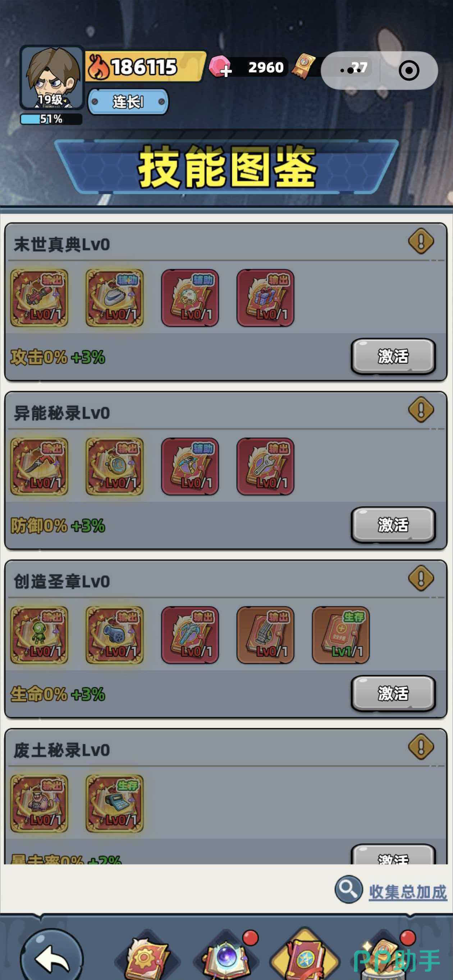Show info for 末世真典 via exclamation icon
This screenshot has height=980, width=453.
click(421, 241)
